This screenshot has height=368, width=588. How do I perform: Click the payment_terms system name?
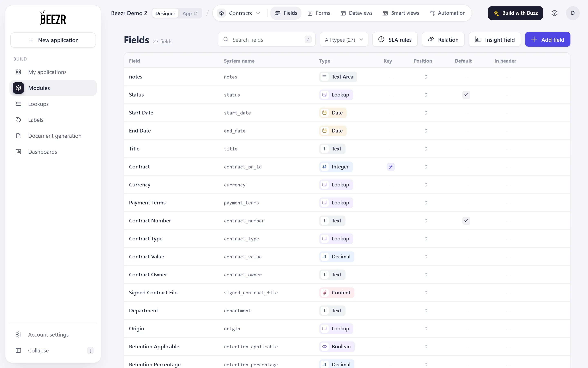[241, 203]
